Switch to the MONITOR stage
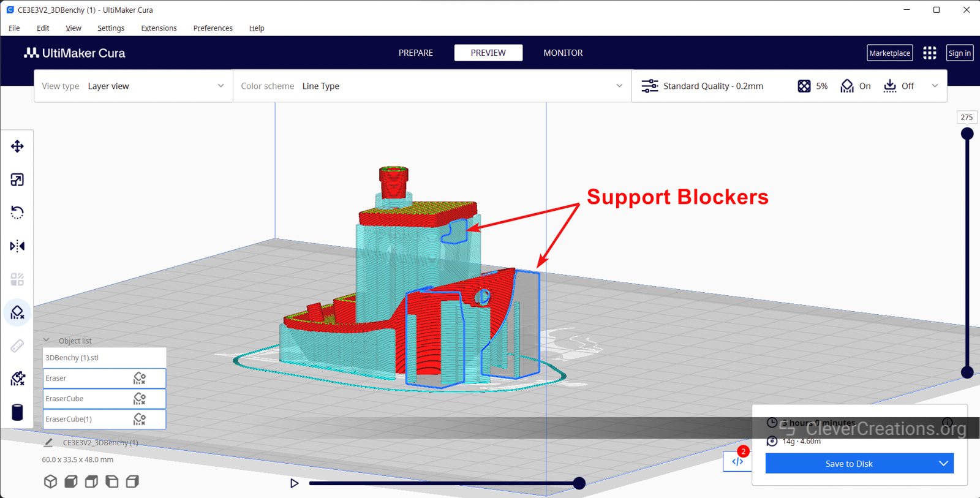 563,53
